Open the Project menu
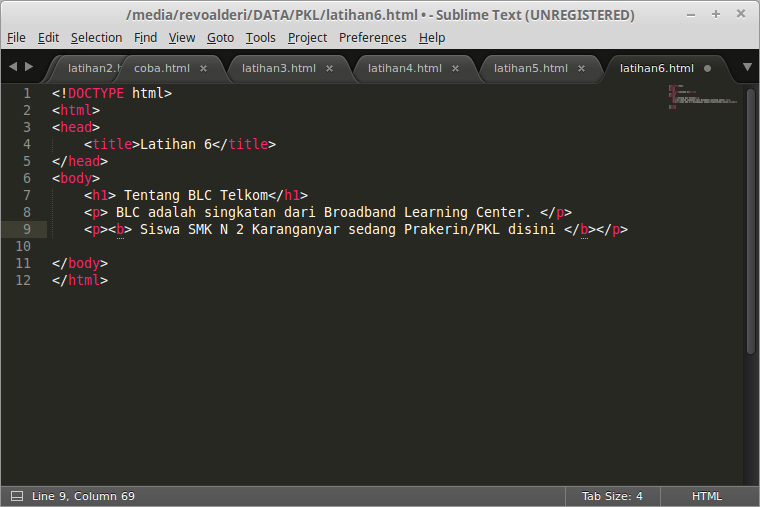 307,37
